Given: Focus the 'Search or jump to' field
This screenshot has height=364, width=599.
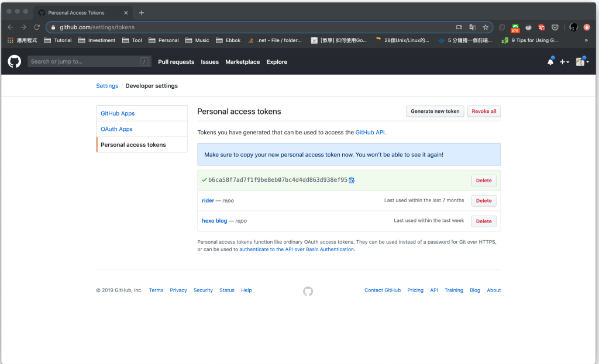Looking at the screenshot, I should [x=89, y=61].
